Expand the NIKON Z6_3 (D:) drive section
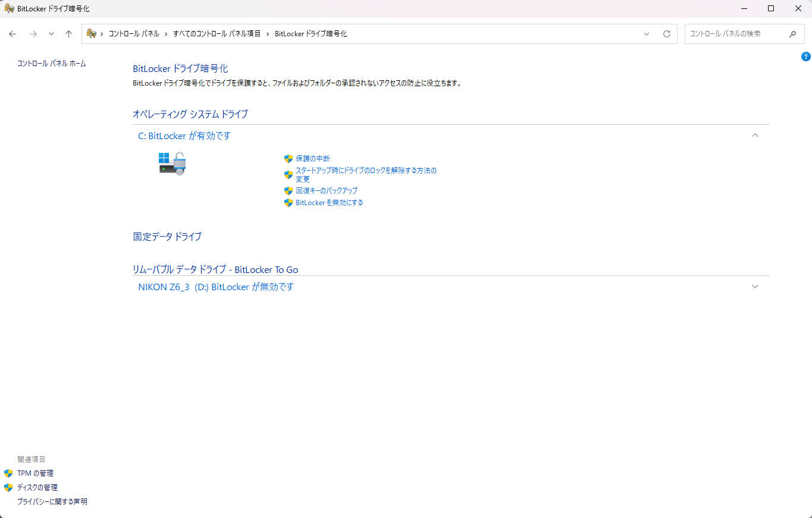 tap(755, 287)
